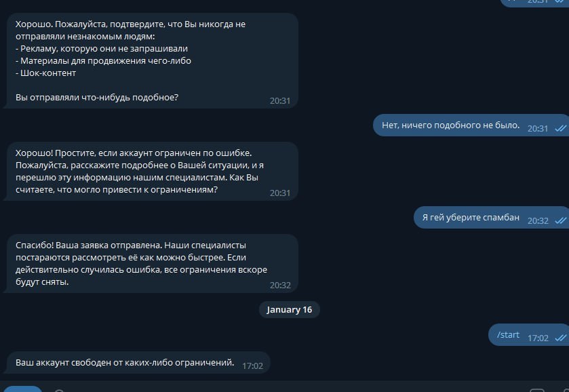Click read ticks on "Нет, ничего подобного не было"
569x392 pixels.
560,128
